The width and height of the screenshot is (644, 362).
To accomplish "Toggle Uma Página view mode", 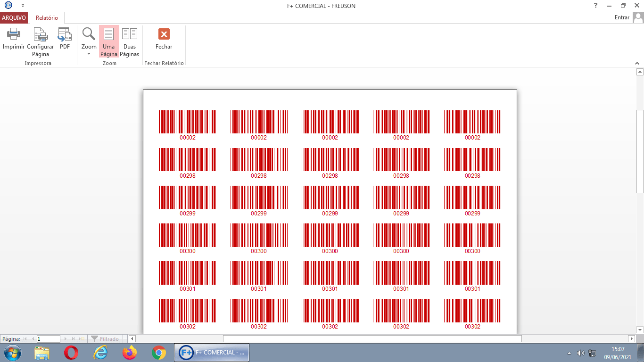I will 109,41.
